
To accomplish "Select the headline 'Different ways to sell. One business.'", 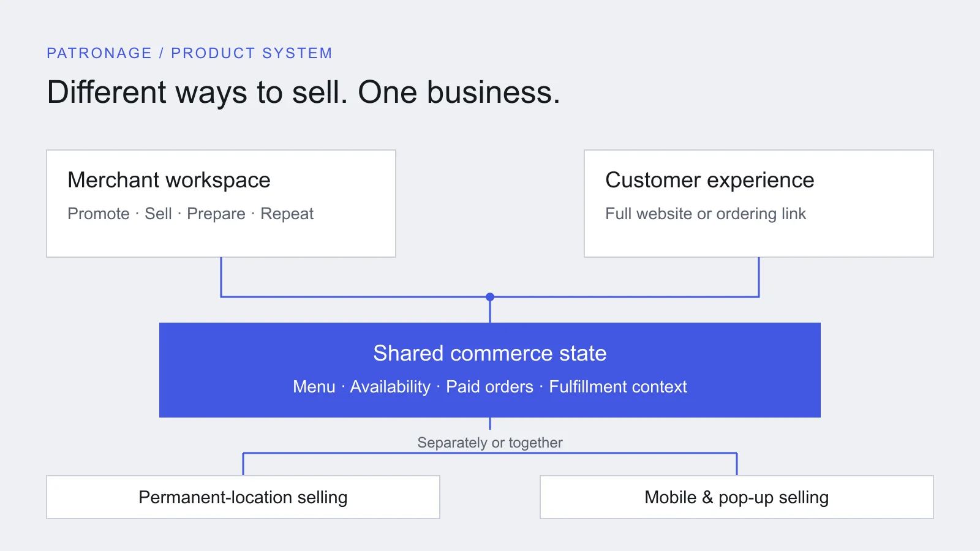I will (303, 93).
